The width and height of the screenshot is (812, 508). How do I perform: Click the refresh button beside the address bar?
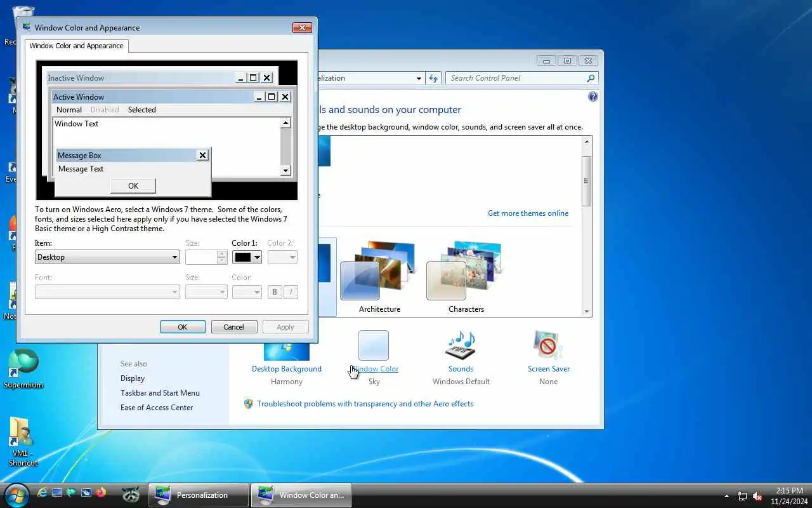coord(433,78)
